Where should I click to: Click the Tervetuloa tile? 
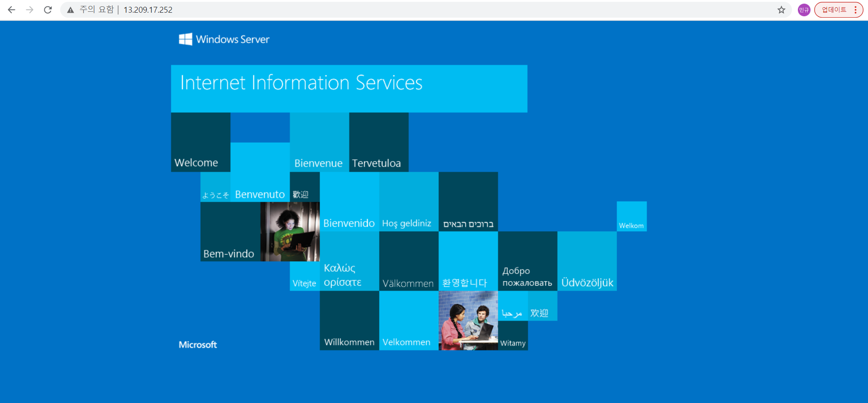tap(379, 142)
